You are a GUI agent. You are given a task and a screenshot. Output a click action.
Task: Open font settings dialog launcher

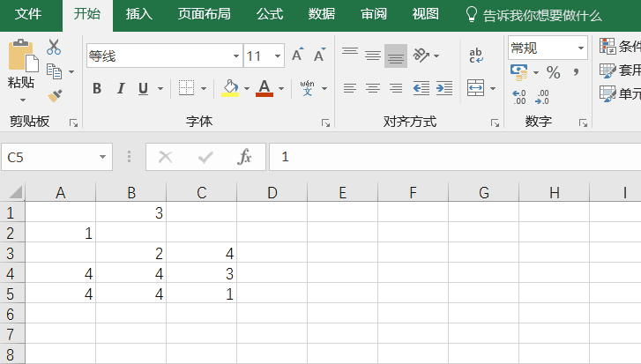[325, 123]
